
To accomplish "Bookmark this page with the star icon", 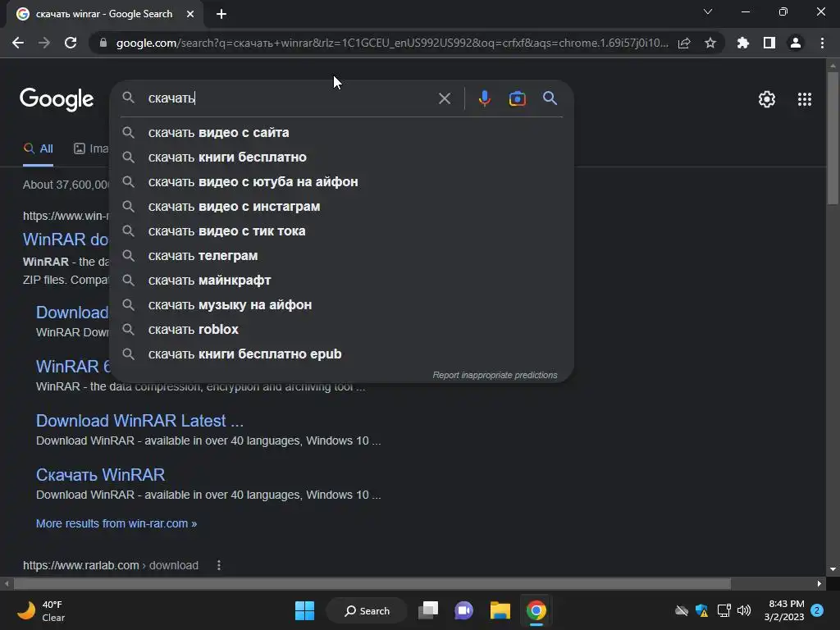I will pyautogui.click(x=710, y=43).
